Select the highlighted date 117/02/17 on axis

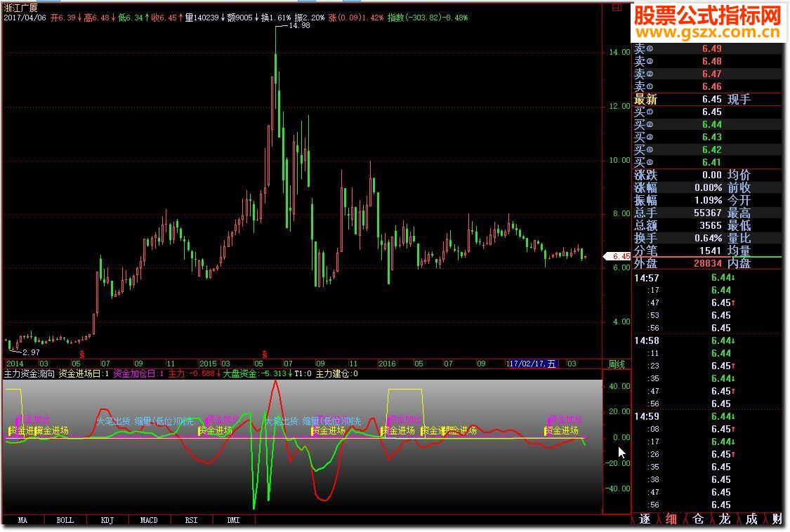(x=530, y=364)
